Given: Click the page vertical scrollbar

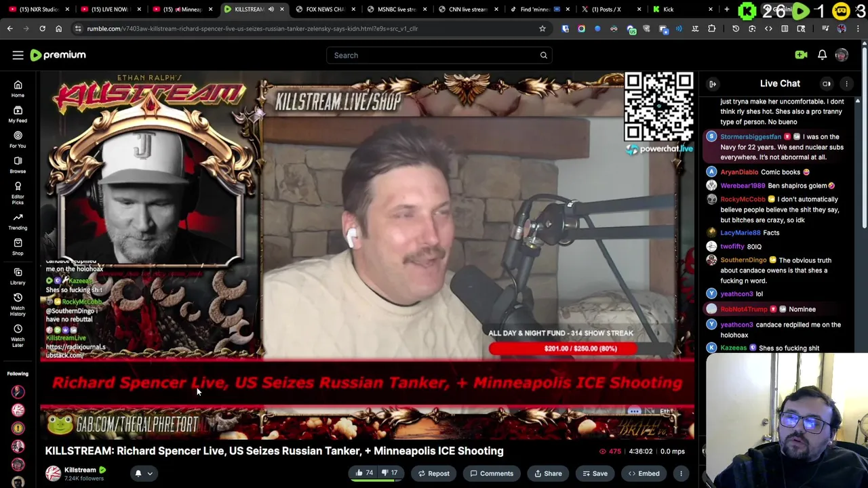Looking at the screenshot, I should (x=865, y=136).
